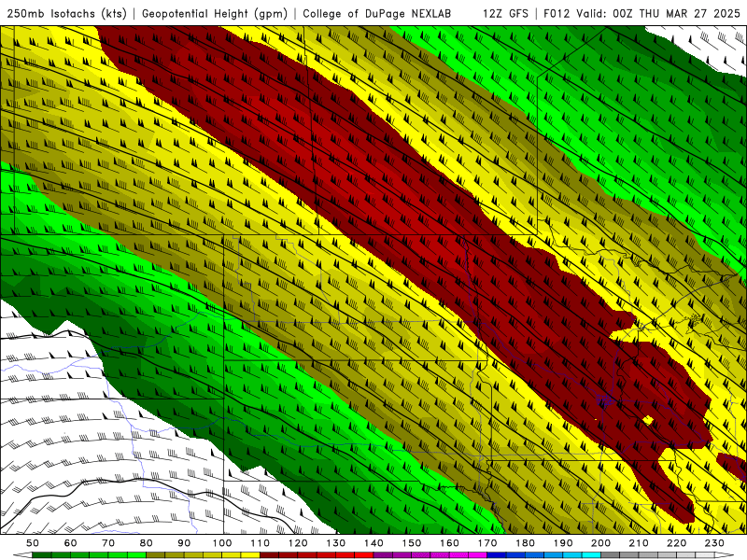Click the 70 label on the color scale
The image size is (747, 560).
click(108, 543)
